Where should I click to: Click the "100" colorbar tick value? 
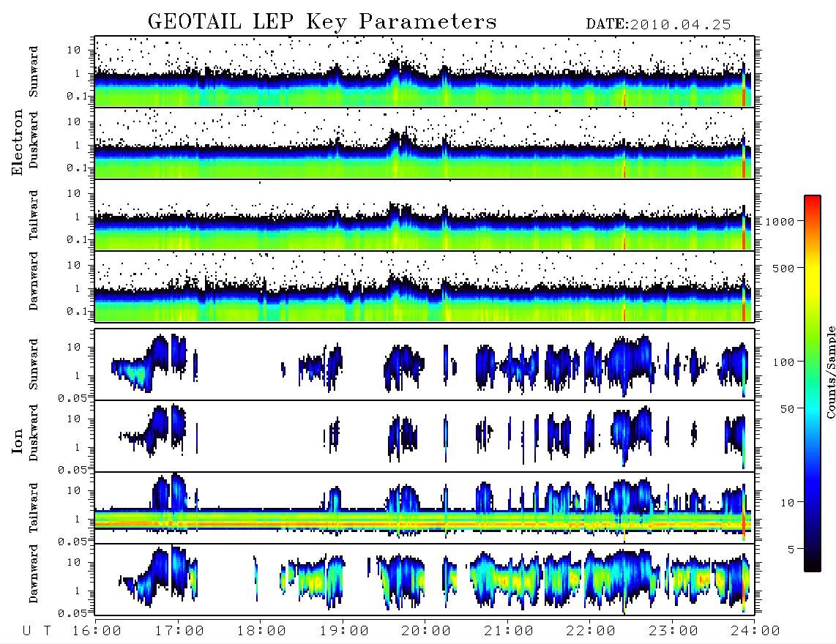point(784,362)
